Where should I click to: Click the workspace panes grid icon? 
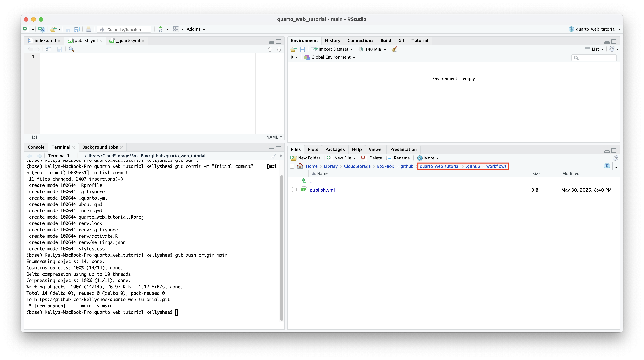(176, 29)
